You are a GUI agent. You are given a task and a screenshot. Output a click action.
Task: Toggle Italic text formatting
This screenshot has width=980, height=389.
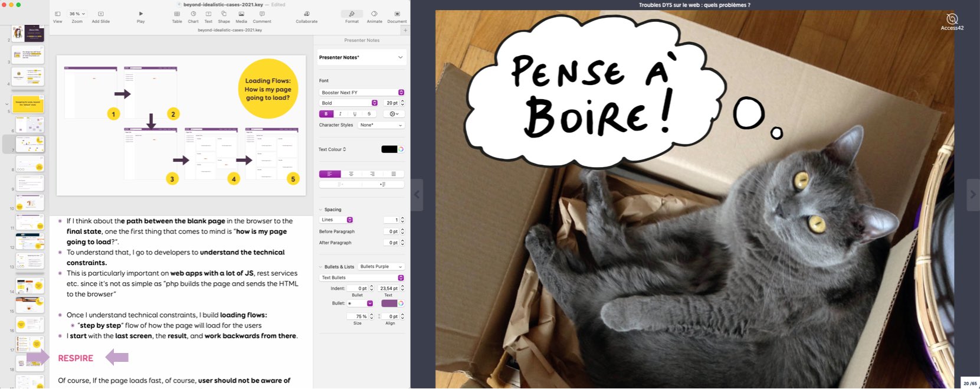(340, 114)
